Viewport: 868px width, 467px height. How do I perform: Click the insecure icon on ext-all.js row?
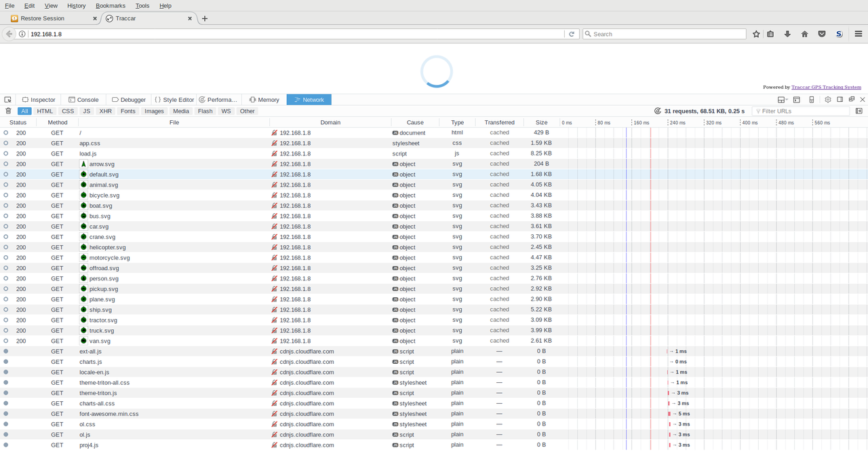(275, 352)
